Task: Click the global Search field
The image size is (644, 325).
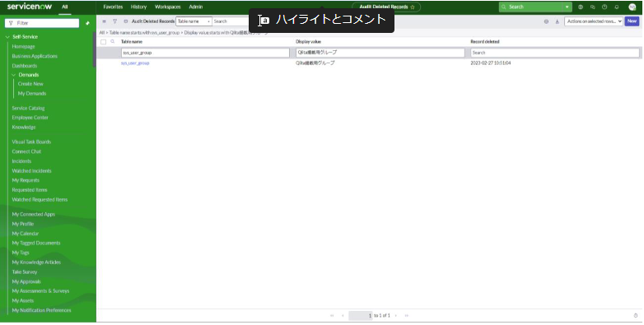Action: point(531,7)
